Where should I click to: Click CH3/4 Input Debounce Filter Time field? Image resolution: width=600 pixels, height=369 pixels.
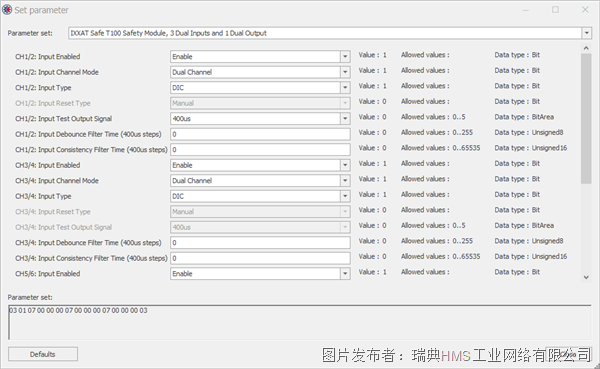point(260,243)
